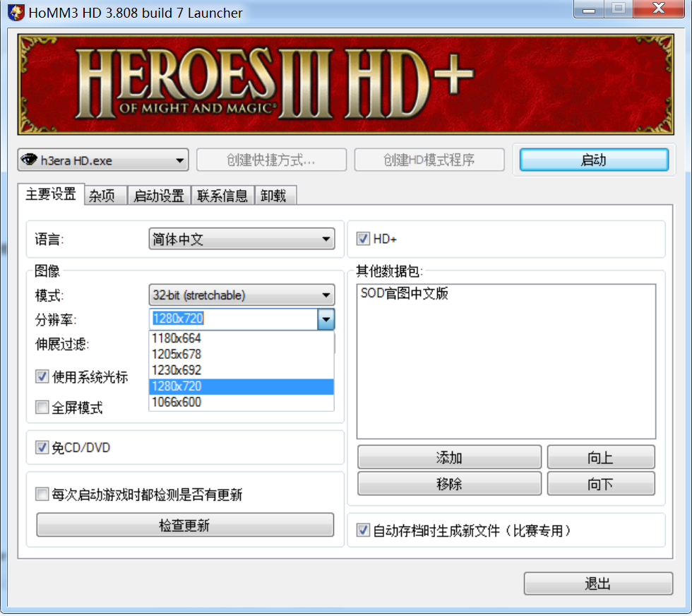Click the 创建HD模式程序 button

pos(429,160)
